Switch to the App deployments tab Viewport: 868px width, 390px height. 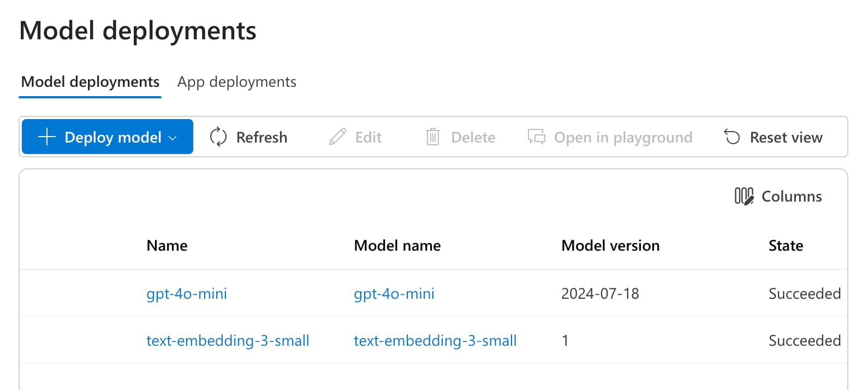pyautogui.click(x=236, y=82)
